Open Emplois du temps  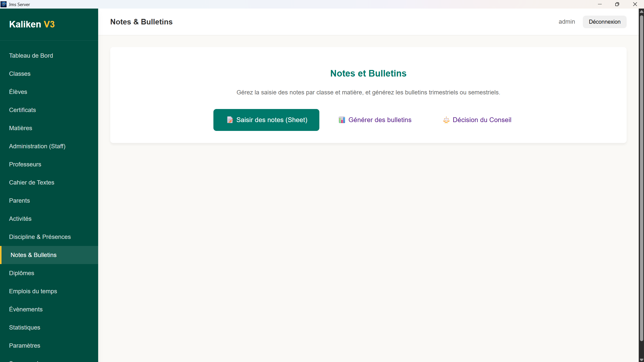click(33, 291)
